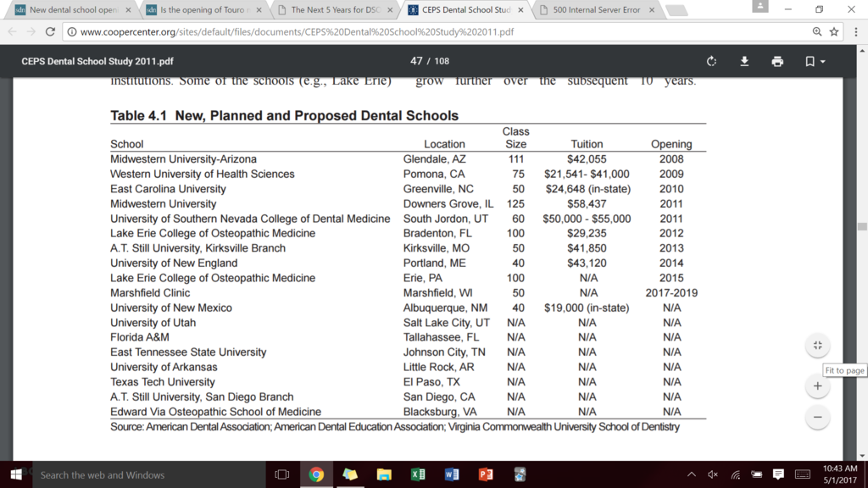Download the PDF file
868x488 pixels.
pos(744,62)
